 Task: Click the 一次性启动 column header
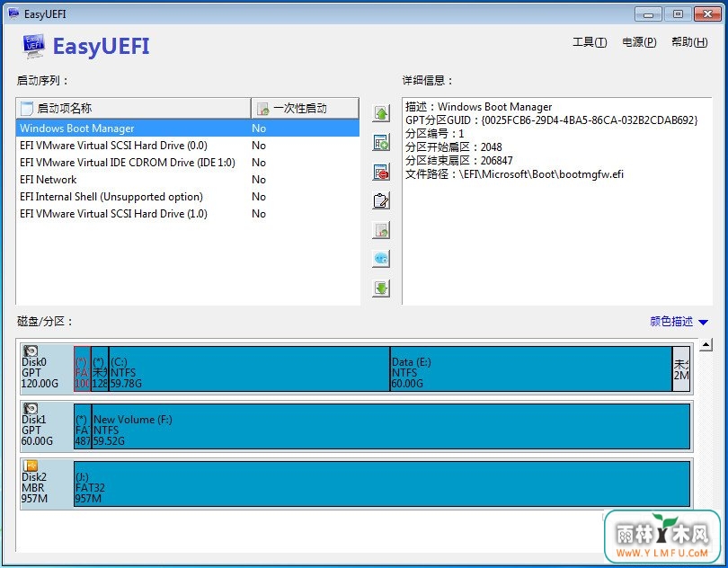pyautogui.click(x=305, y=108)
